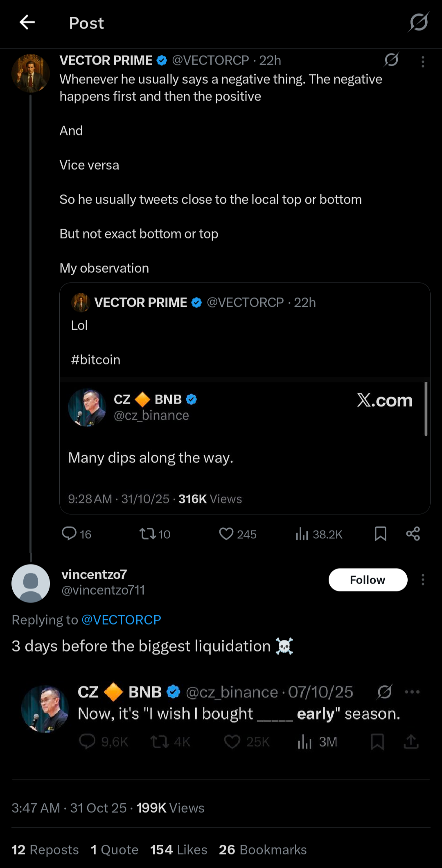Screen dimensions: 442x868
Task: Open more options for vincentzo7 reply
Action: click(423, 580)
